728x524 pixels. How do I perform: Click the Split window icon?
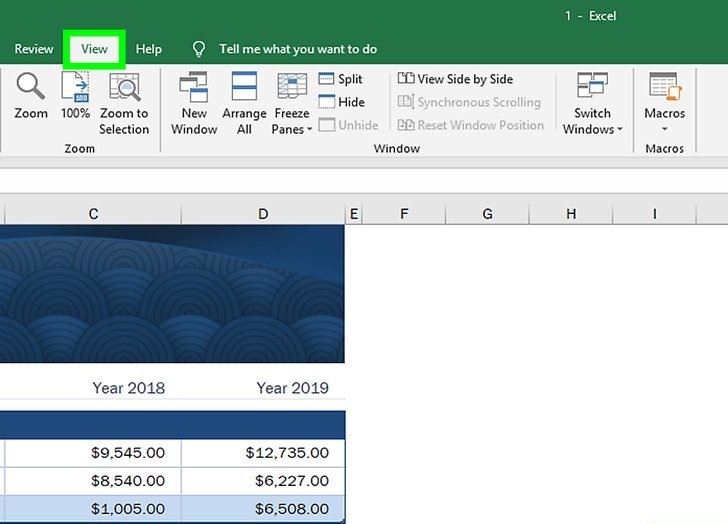[x=327, y=79]
